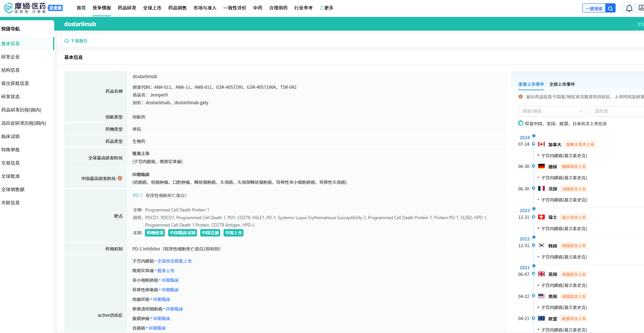
Task: Toggle 仅看中国、美国、欧盟、日本首次上市信息 radio
Action: click(521, 123)
